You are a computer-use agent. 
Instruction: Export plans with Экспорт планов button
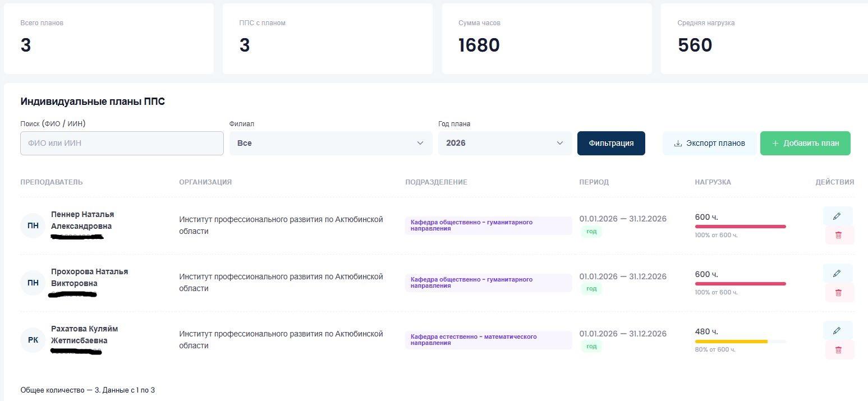(x=709, y=143)
